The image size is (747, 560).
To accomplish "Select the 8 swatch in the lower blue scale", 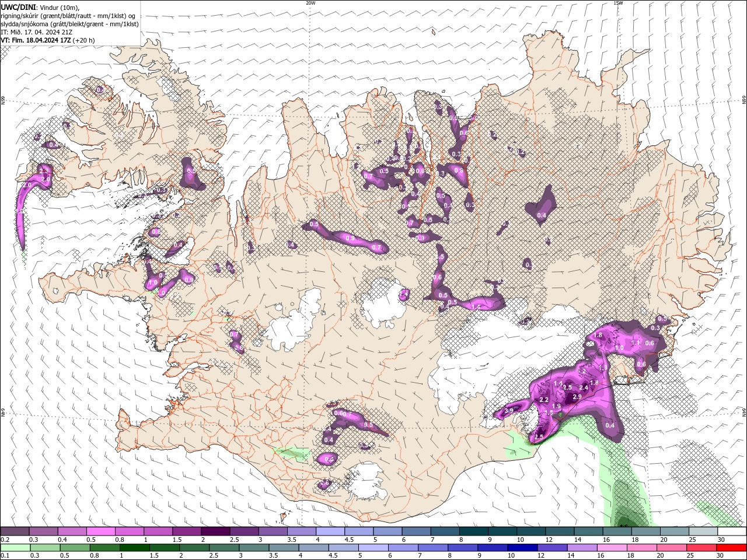I will tap(462, 548).
